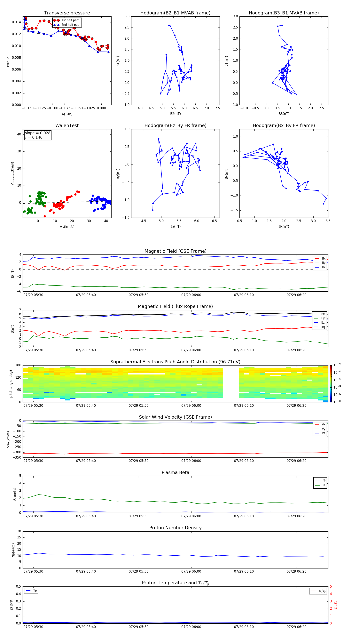Click the 'slope = 0.028' annotation
Viewport: 351px width, 644px height.
[x=38, y=133]
